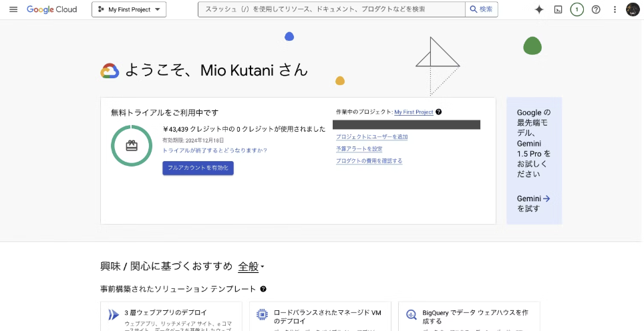Image resolution: width=644 pixels, height=331 pixels.
Task: Focus the resource search input field
Action: point(331,9)
